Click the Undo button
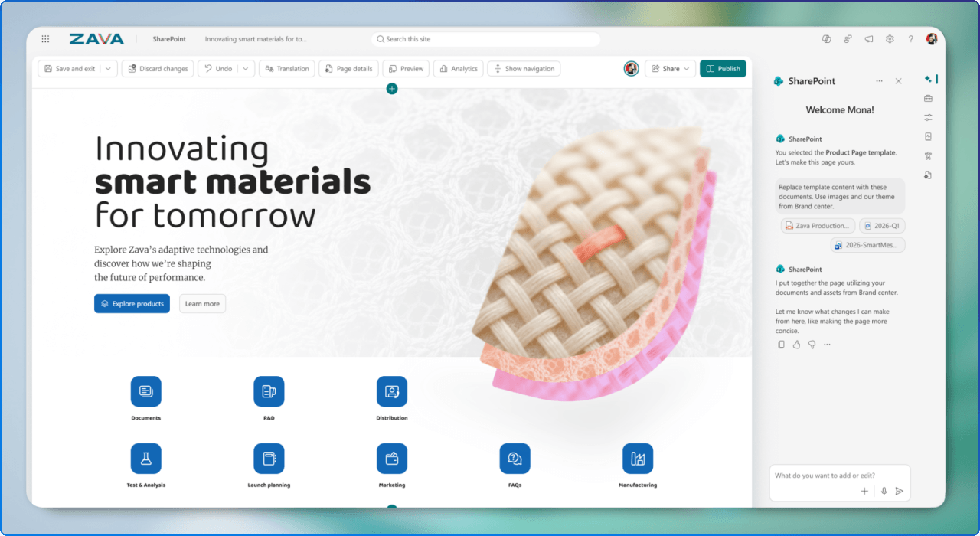980x536 pixels. pos(218,69)
